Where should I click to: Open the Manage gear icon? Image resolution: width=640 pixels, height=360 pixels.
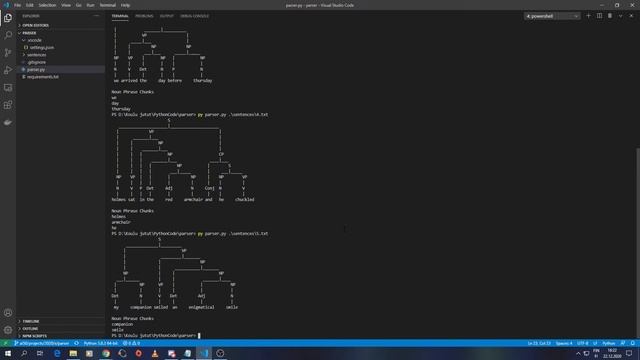8,330
